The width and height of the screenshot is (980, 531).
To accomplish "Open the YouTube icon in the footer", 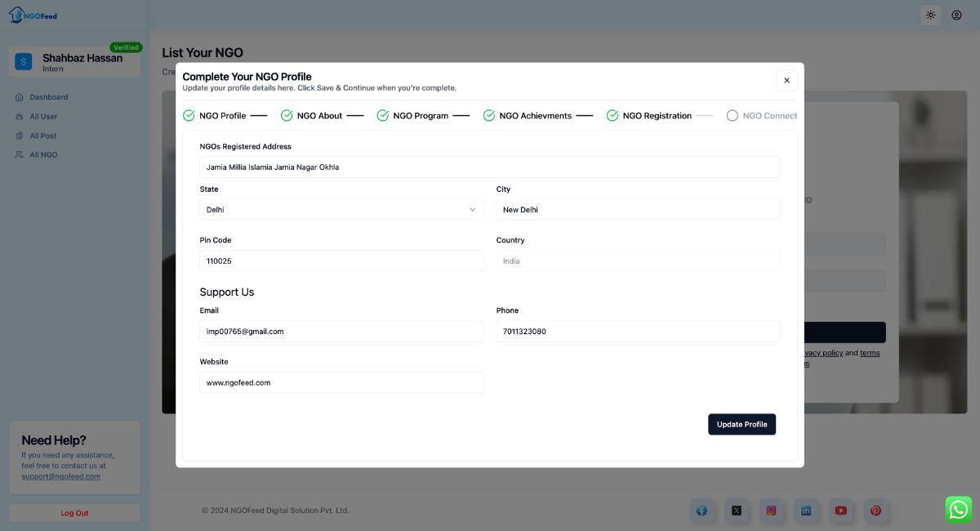I will [x=840, y=510].
